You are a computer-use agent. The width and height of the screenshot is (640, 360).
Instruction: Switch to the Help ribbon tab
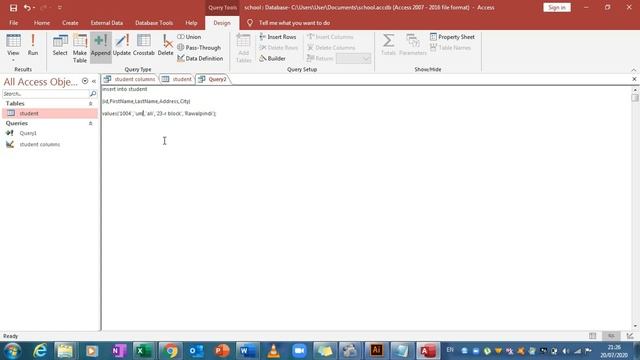click(191, 23)
